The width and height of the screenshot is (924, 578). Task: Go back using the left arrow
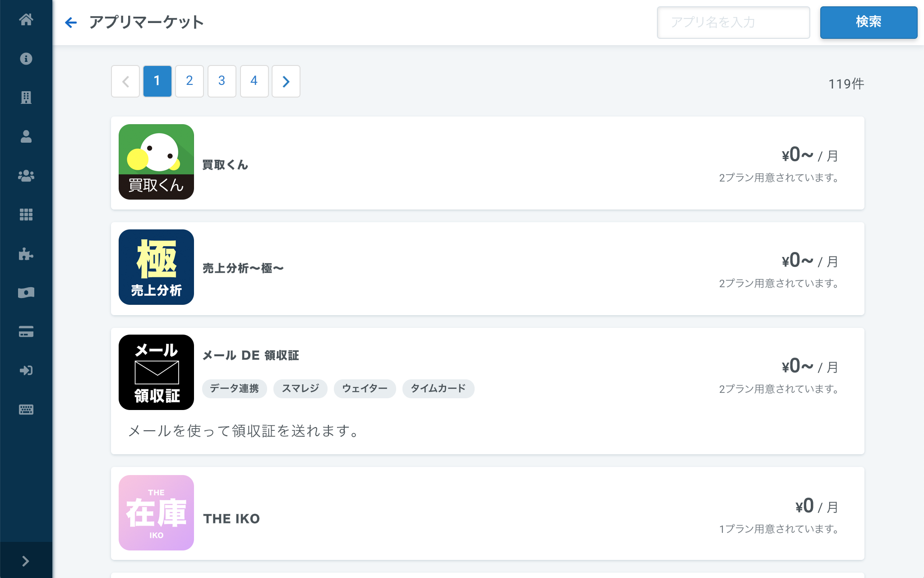tap(71, 22)
